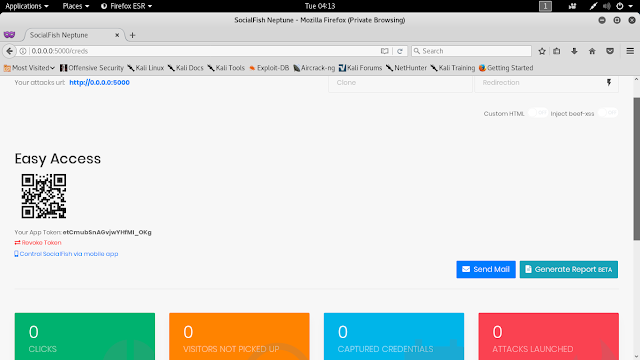Open the Kali Tools bookmark
Viewport: 640px width, 360px height.
[x=226, y=68]
